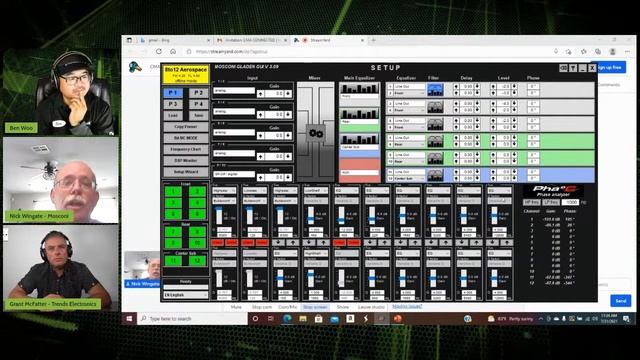Screen dimensions: 640x360
Task: Click the keyboard icon in Setup title bar
Action: [563, 68]
